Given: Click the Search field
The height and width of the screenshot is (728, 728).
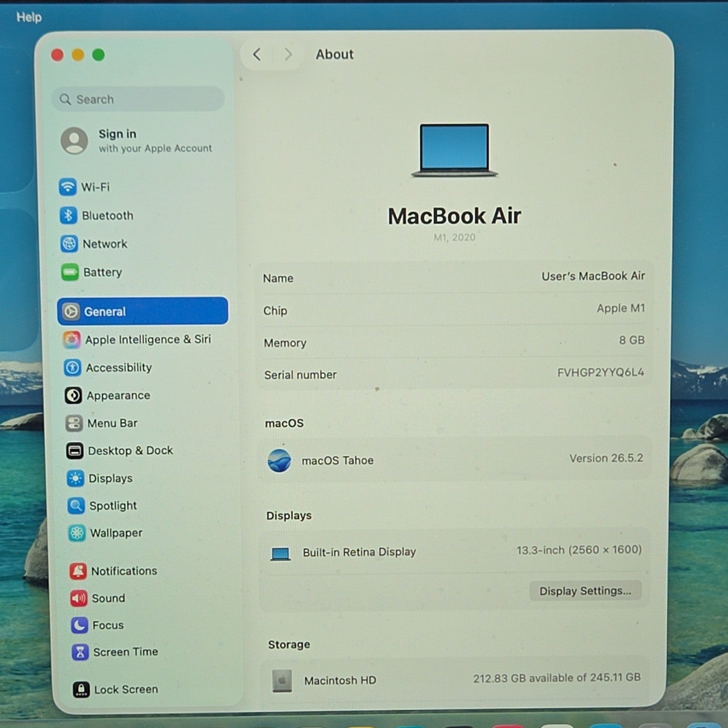Looking at the screenshot, I should [x=138, y=99].
